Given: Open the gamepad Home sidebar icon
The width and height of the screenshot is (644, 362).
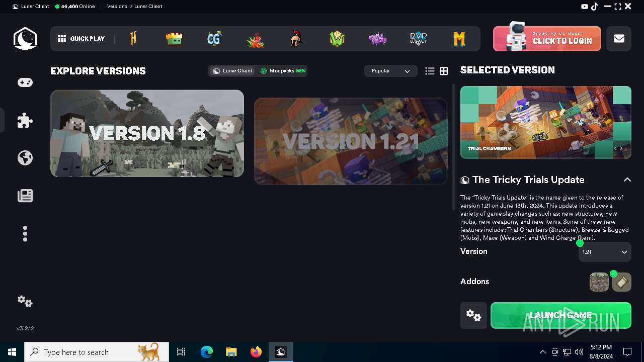Looking at the screenshot, I should [25, 82].
